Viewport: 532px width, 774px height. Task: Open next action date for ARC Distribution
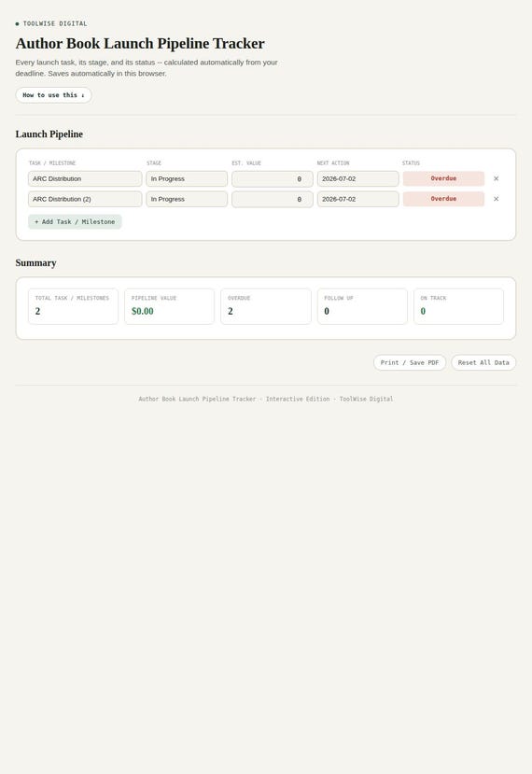coord(357,178)
